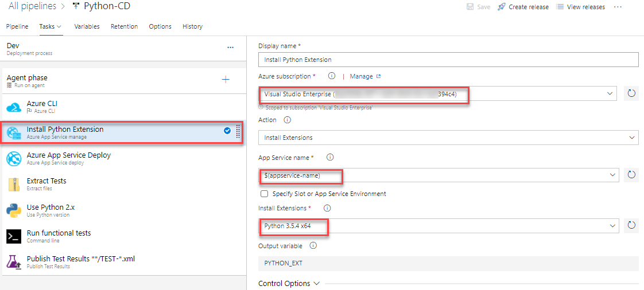Click the Use Python 2.x Python icon

[x=14, y=210]
